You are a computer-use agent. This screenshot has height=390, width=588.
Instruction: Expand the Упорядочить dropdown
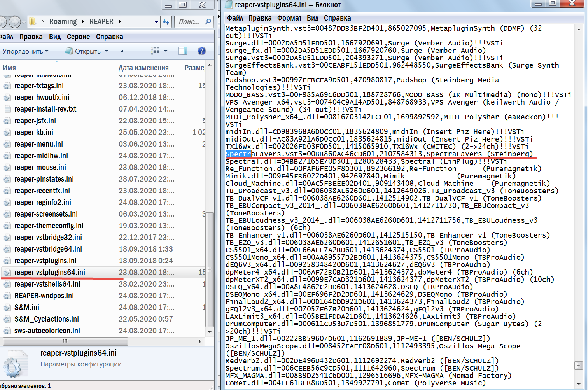(x=26, y=51)
